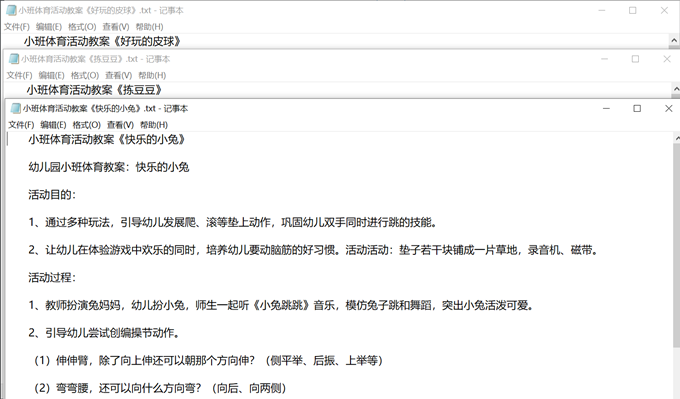Click scroll-up arrow in 快乐的小兔 window
680x399 pixels.
(x=677, y=138)
